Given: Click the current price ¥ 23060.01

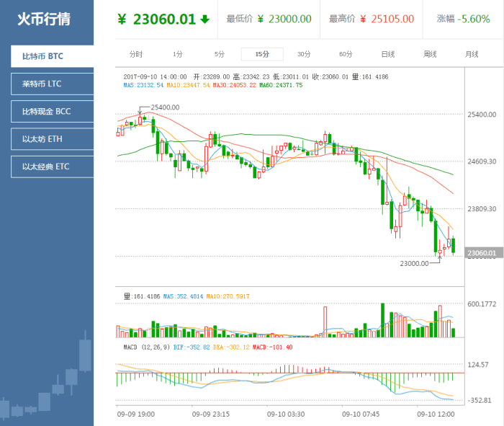Looking at the screenshot, I should point(157,19).
